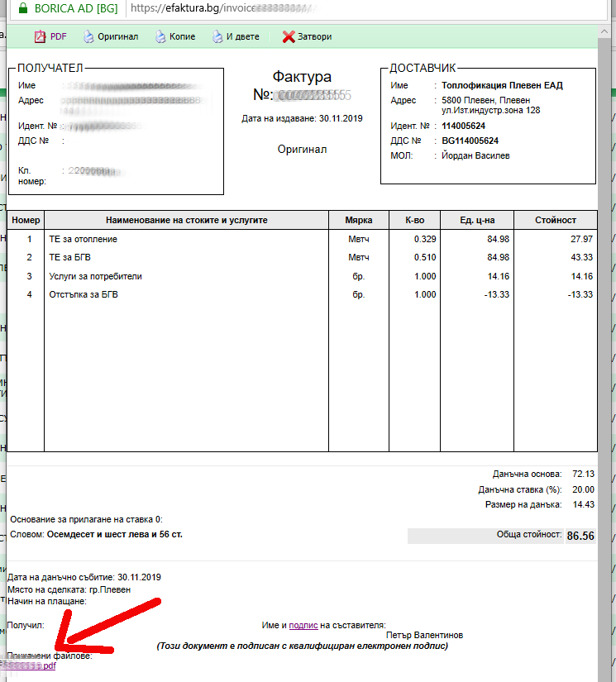Click the МОЛ name Йордан Василев
The width and height of the screenshot is (616, 682).
(x=475, y=155)
